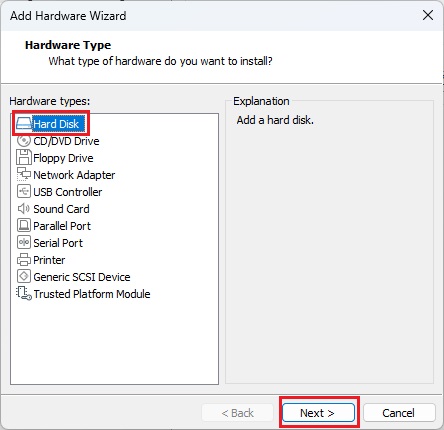Select Generic SCSI Device entry
Viewport: 444px width, 430px height.
(x=82, y=277)
